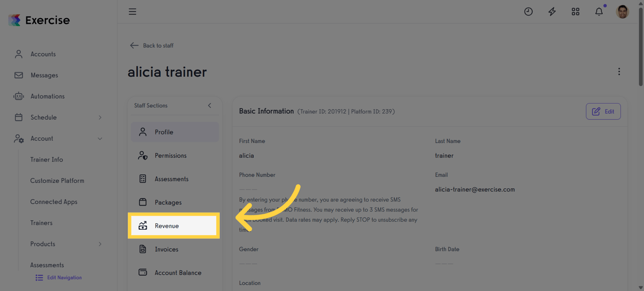This screenshot has width=644, height=291.
Task: Click the Trainer ID 201912 text
Action: (322, 112)
